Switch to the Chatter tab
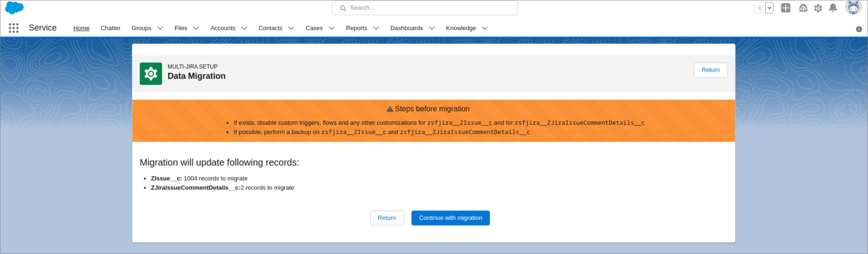 110,28
